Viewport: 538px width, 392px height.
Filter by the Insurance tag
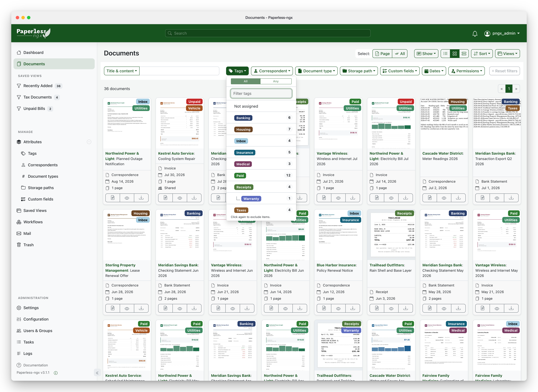pyautogui.click(x=261, y=153)
